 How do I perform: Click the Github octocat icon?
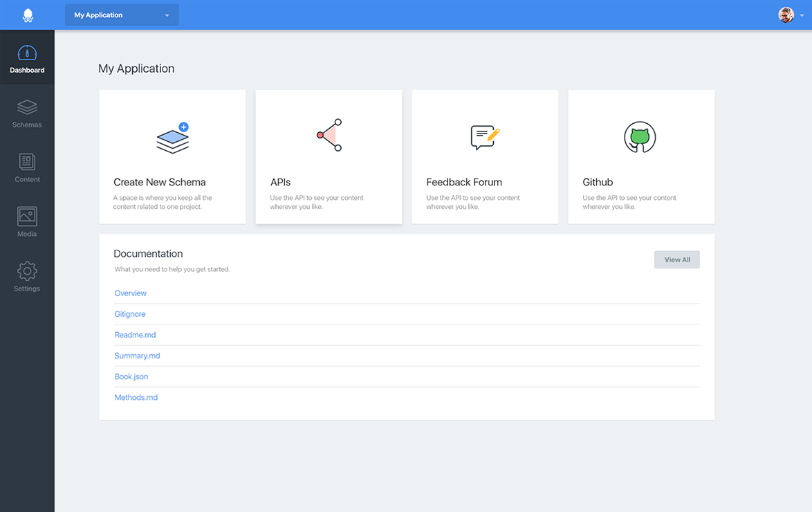pyautogui.click(x=640, y=137)
